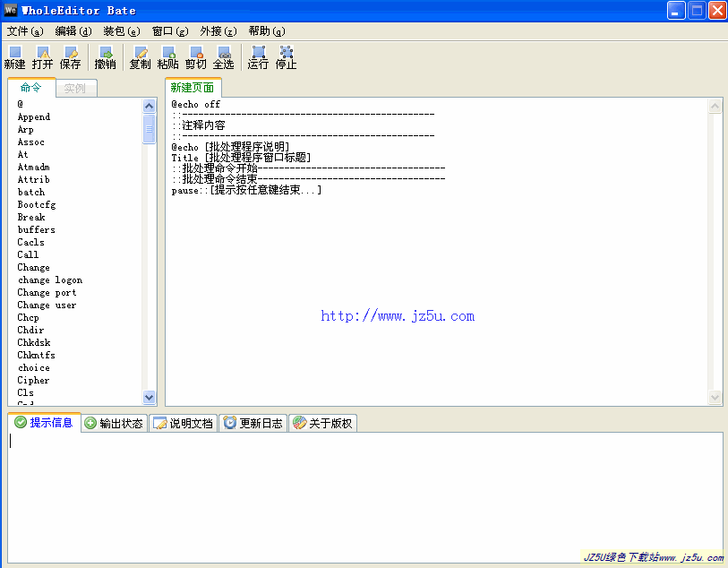Select the buffers command
The height and width of the screenshot is (568, 728).
(x=36, y=229)
